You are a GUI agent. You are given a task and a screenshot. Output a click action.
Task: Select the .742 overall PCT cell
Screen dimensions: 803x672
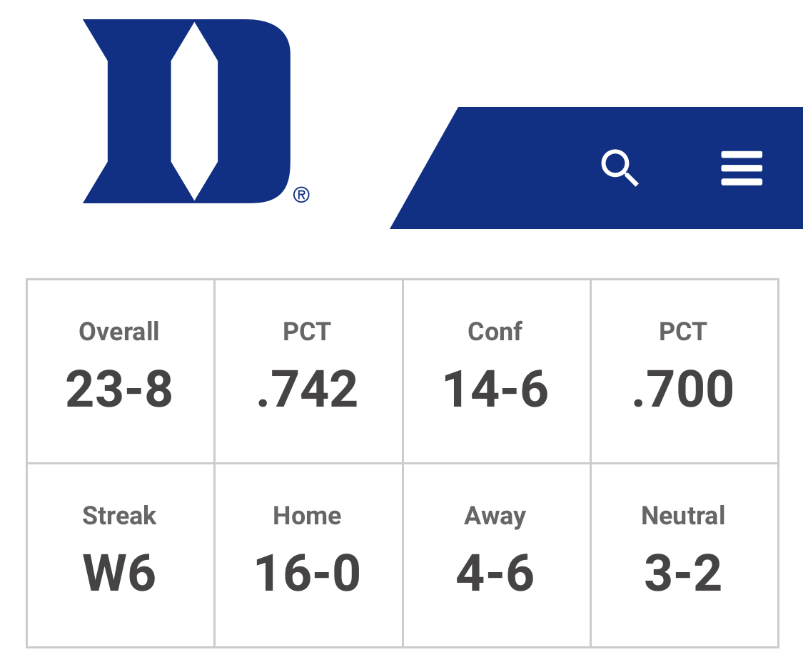point(308,371)
